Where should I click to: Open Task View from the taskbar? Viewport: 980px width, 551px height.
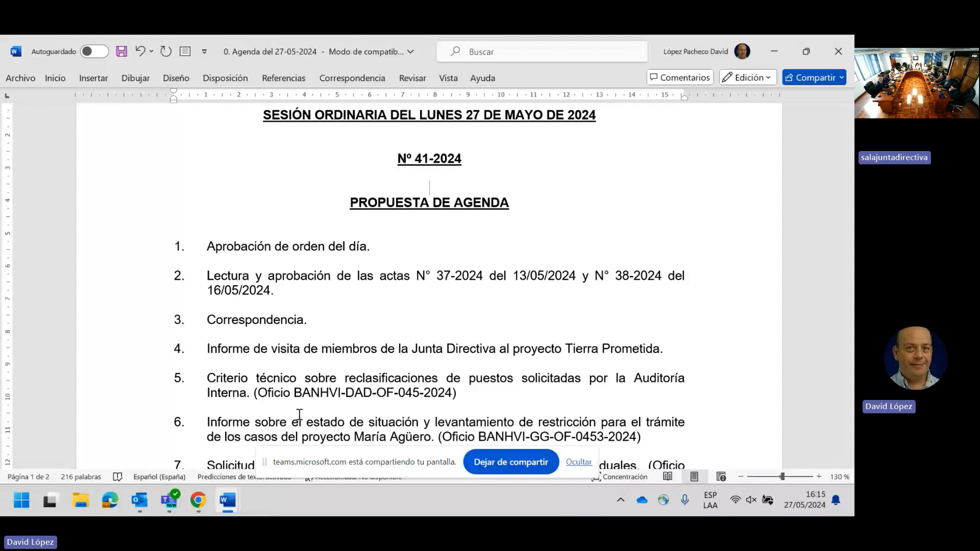(51, 500)
